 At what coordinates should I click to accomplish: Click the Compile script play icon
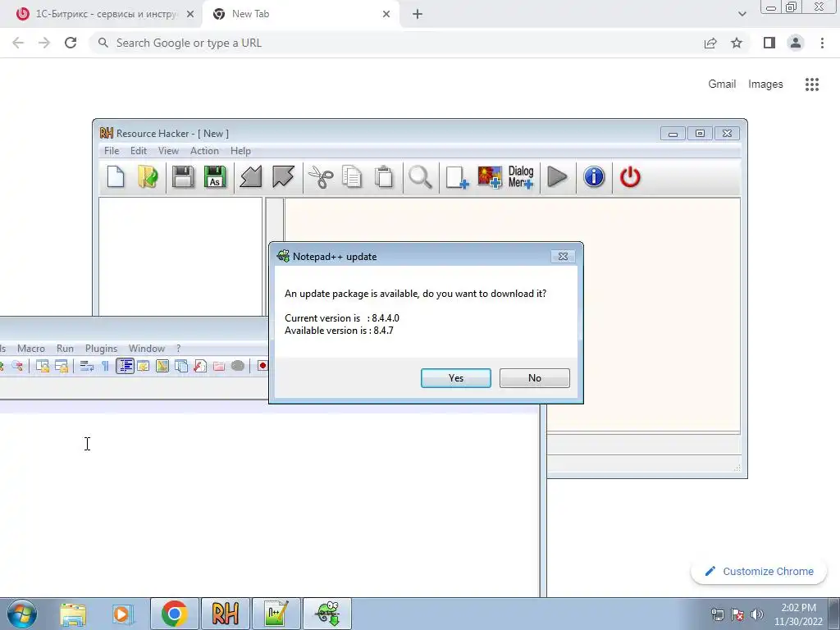point(557,177)
